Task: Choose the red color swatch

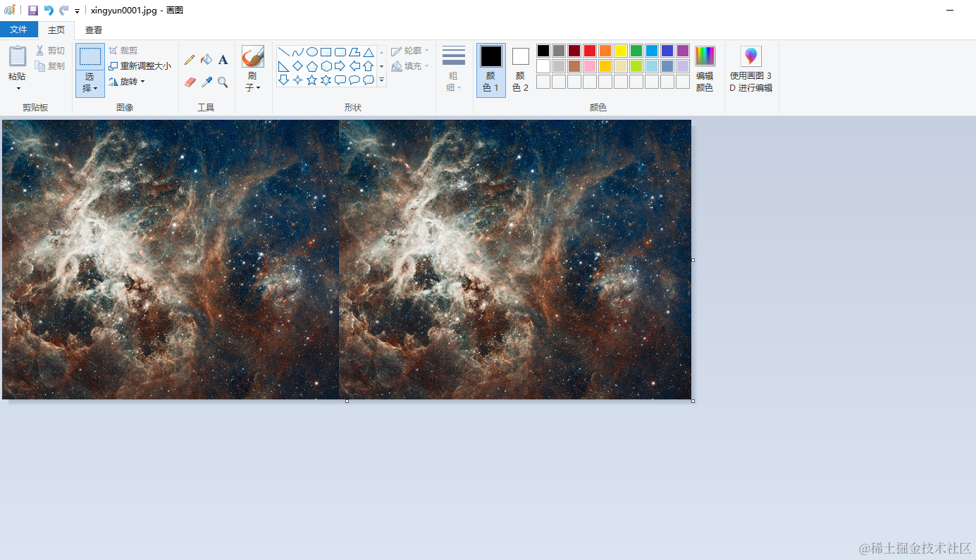Action: [590, 51]
